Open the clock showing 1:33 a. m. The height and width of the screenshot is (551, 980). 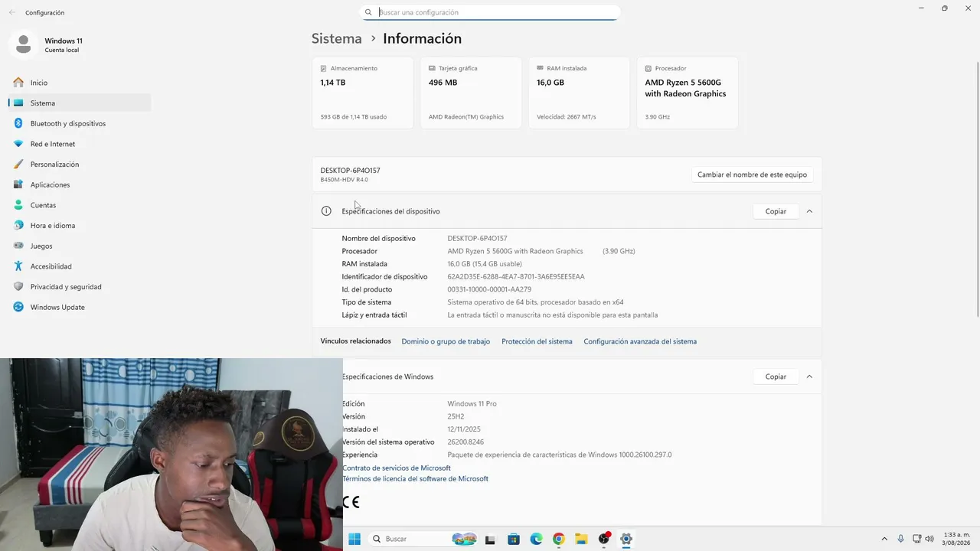pos(957,539)
